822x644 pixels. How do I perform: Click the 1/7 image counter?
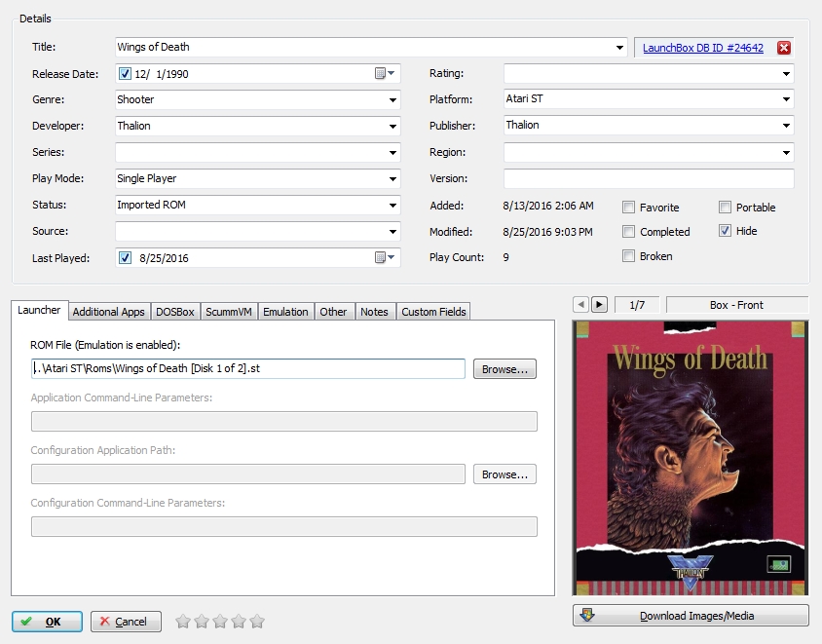point(637,305)
